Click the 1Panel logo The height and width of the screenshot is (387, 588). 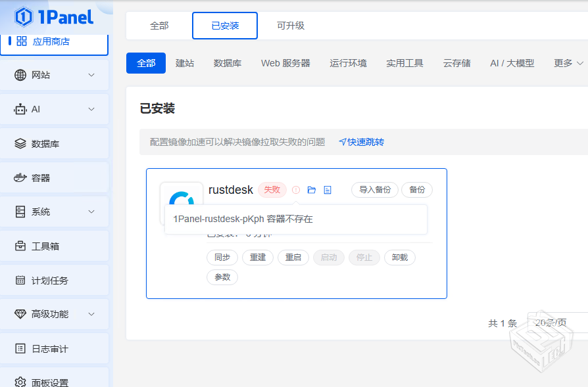[54, 17]
